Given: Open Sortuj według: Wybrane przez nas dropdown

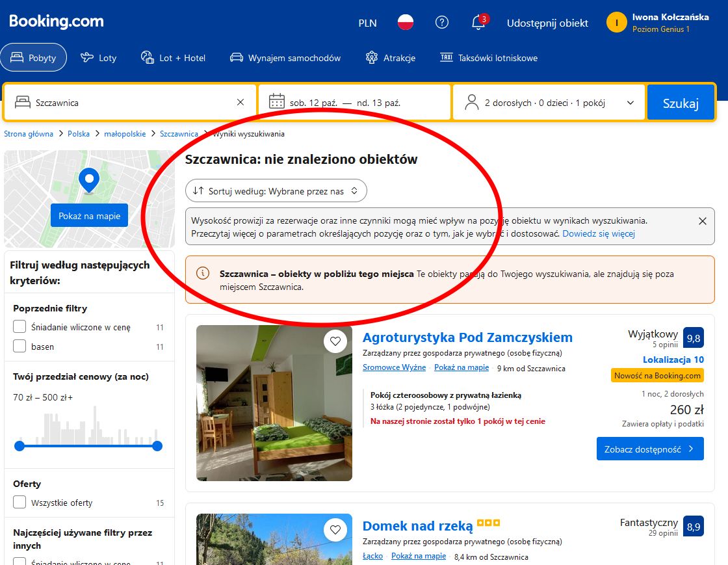Looking at the screenshot, I should point(276,191).
